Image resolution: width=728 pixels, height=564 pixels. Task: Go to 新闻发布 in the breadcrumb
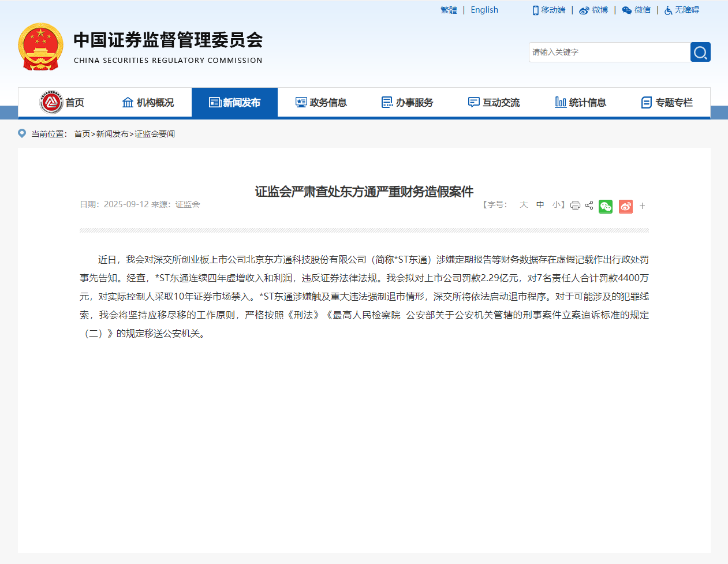[x=112, y=134]
